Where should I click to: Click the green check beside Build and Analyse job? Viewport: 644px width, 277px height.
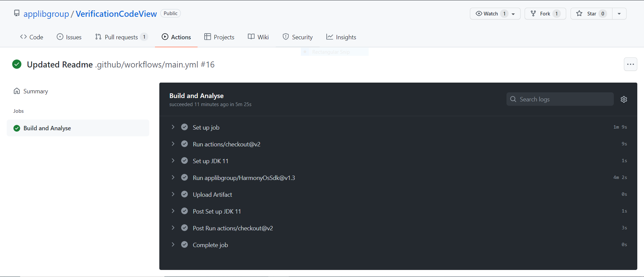coord(17,128)
